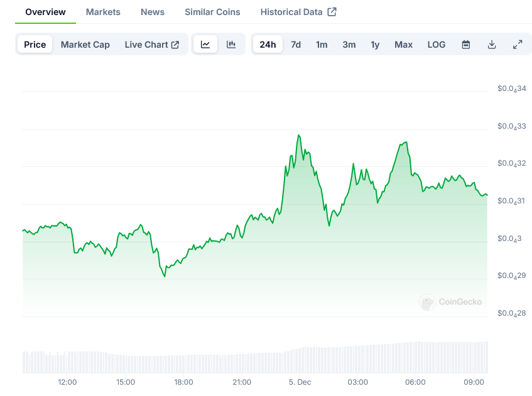This screenshot has height=396, width=532.
Task: Go to the Similar Coins tab
Action: coord(212,12)
